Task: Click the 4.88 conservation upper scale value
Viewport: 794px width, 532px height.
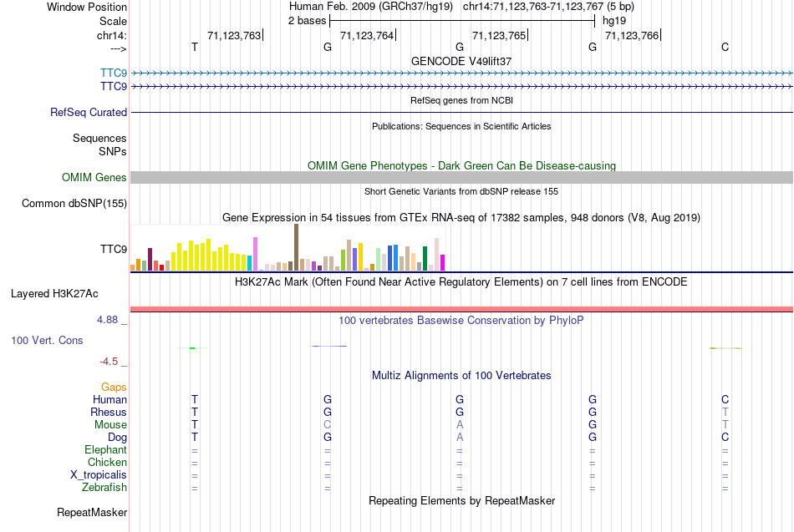Action: click(107, 320)
